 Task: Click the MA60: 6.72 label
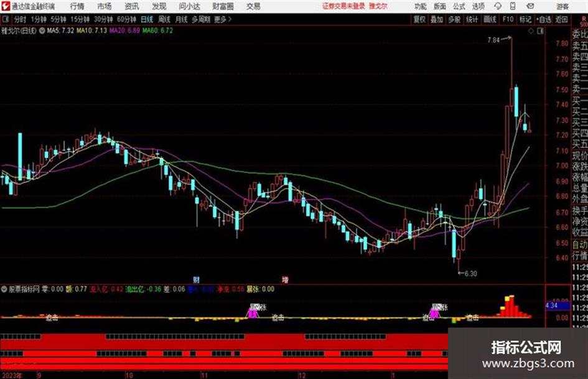click(x=158, y=30)
